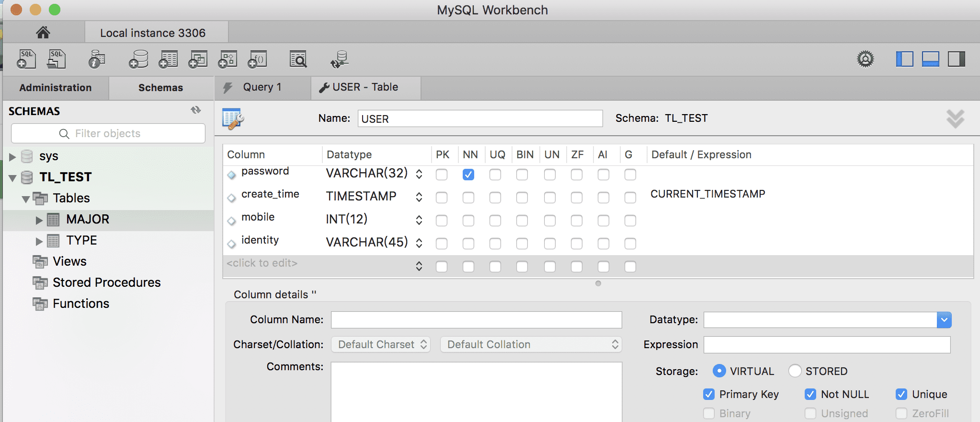Switch to the Administration tab
Screen dimensions: 980x422
point(56,88)
